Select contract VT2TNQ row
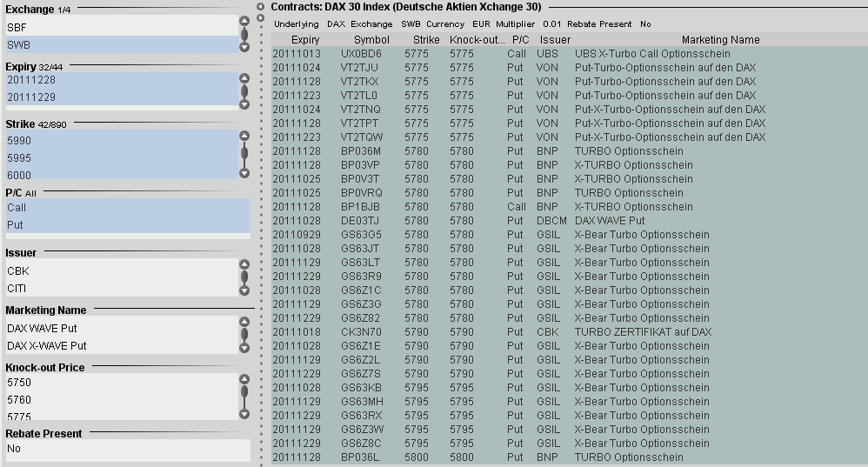This screenshot has height=467, width=868. click(569, 110)
